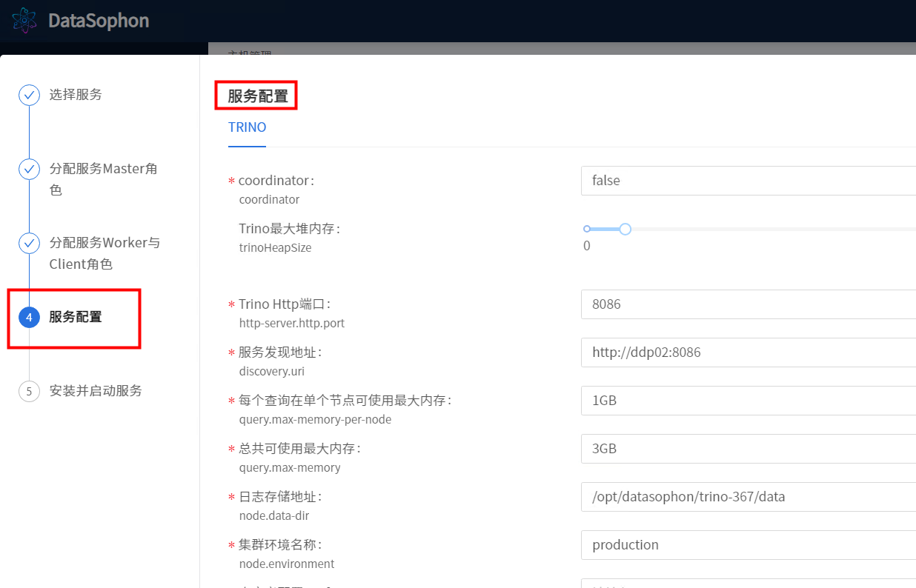Click the checkmark icon for 选择服务 step

[x=29, y=95]
